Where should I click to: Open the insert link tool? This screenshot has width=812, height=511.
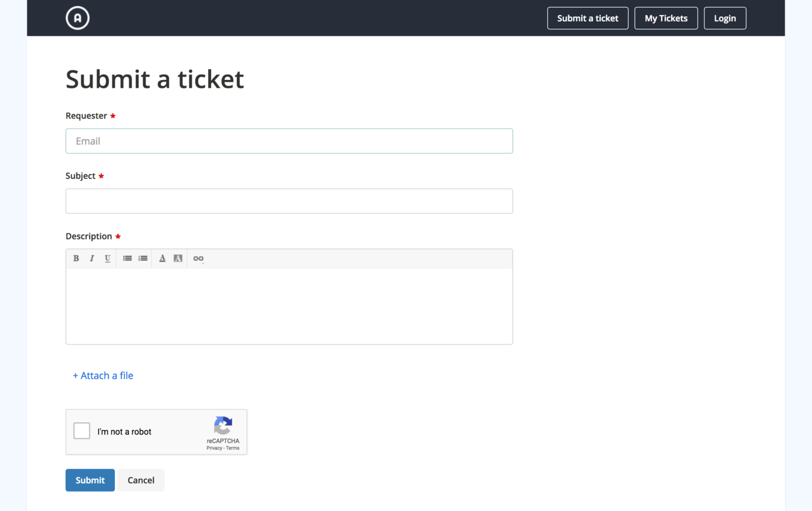pos(198,259)
